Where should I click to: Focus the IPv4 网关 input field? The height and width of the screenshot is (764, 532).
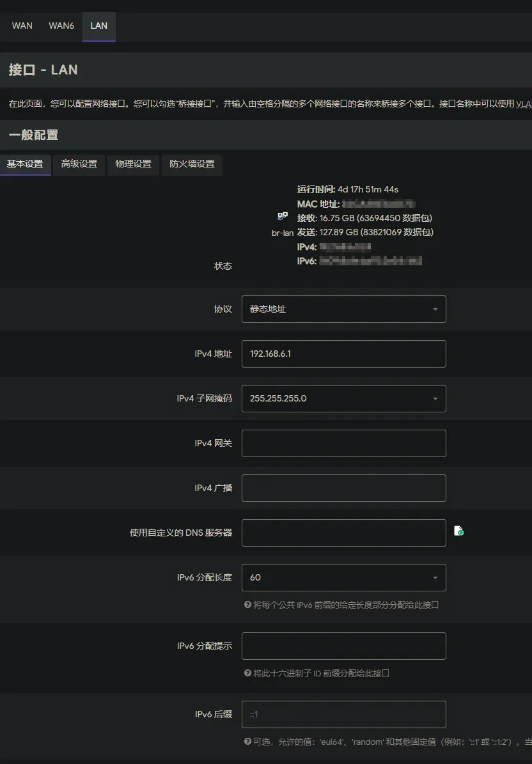pos(343,443)
